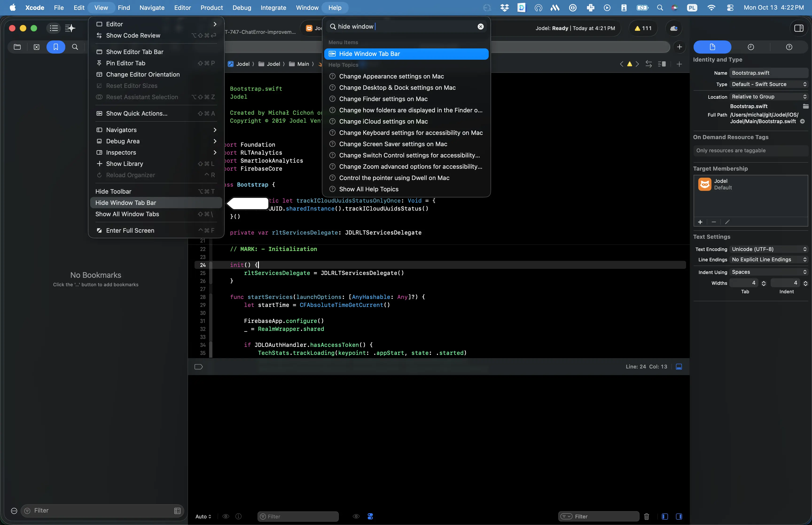The width and height of the screenshot is (812, 525).
Task: Open the Product menu in the menu bar
Action: tap(212, 8)
